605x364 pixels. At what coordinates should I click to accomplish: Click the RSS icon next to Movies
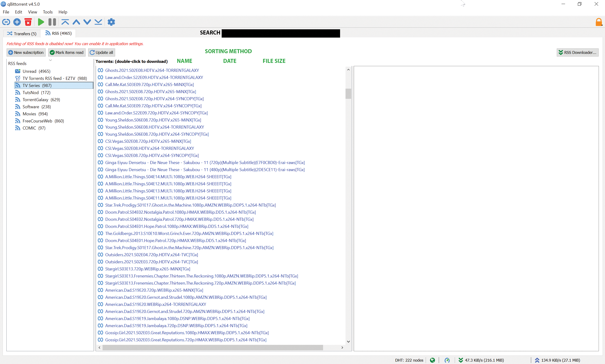coord(18,114)
